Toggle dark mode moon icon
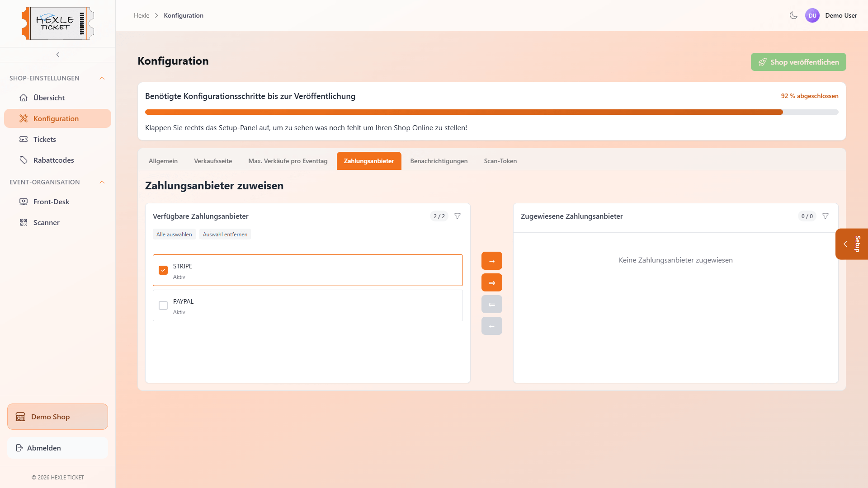868x488 pixels. tap(793, 15)
